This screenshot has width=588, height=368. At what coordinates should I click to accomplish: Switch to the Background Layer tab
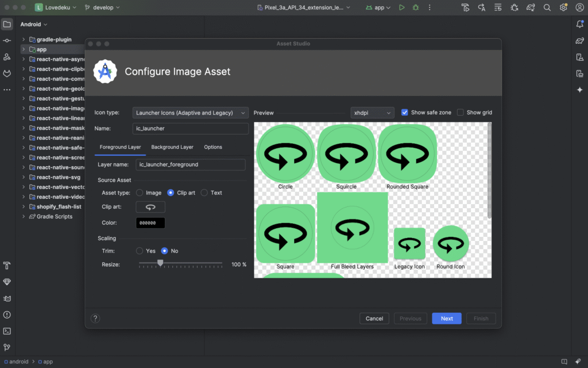(172, 147)
